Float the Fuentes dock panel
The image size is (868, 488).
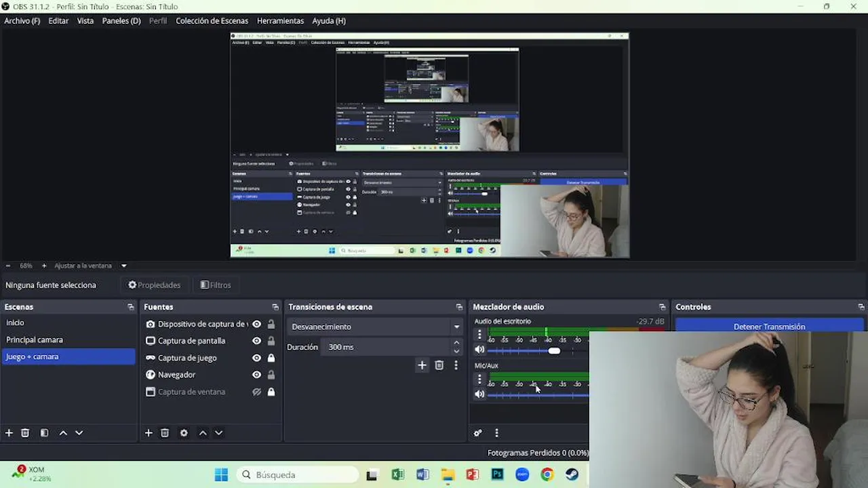(275, 307)
